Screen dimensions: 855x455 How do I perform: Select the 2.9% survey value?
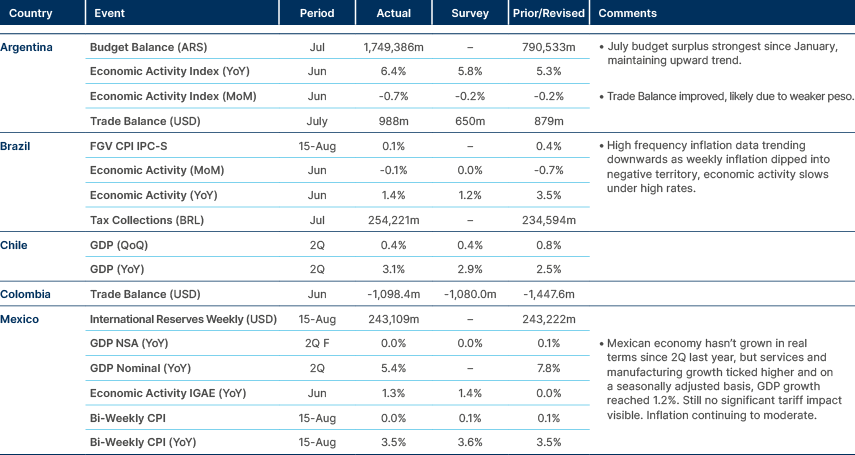pyautogui.click(x=470, y=269)
